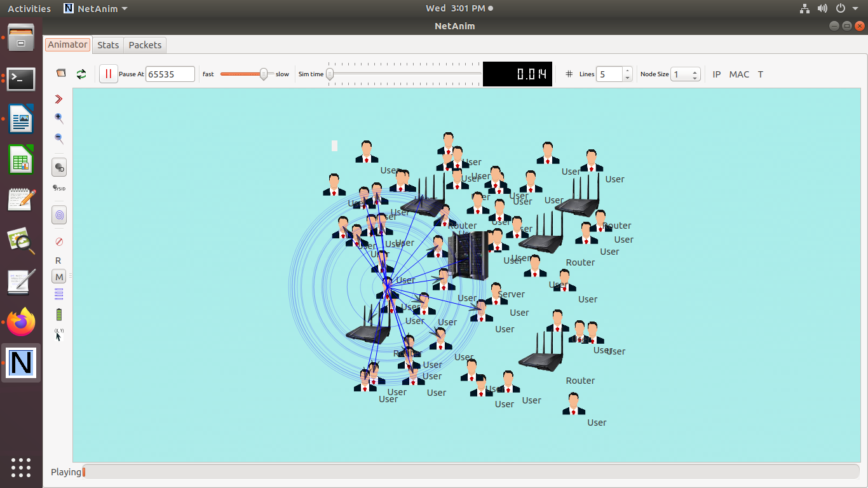Image resolution: width=868 pixels, height=488 pixels.
Task: Open the Node Size dropdown
Action: [x=686, y=74]
